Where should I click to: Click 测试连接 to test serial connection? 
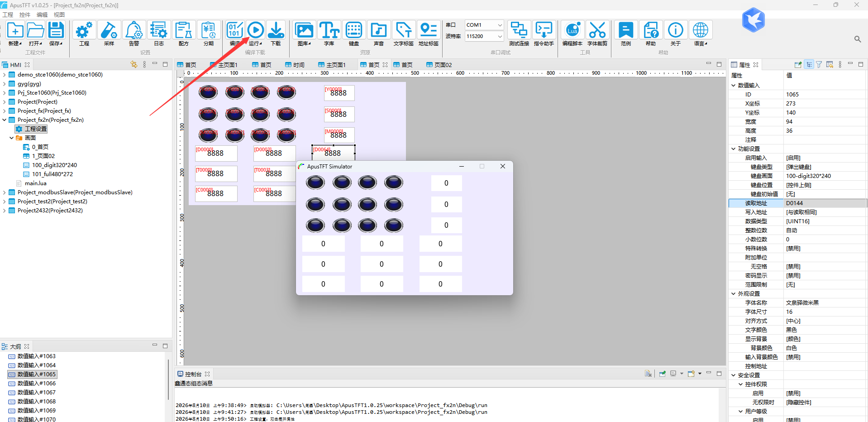coord(519,34)
